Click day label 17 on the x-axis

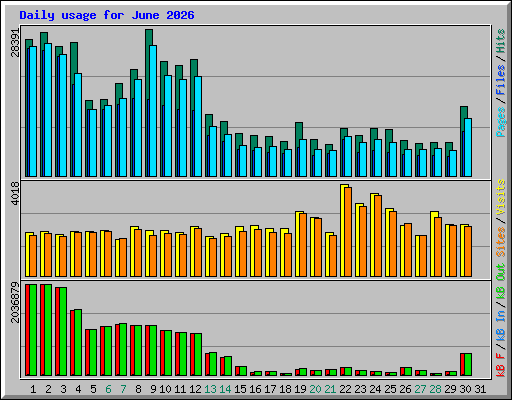(x=270, y=389)
